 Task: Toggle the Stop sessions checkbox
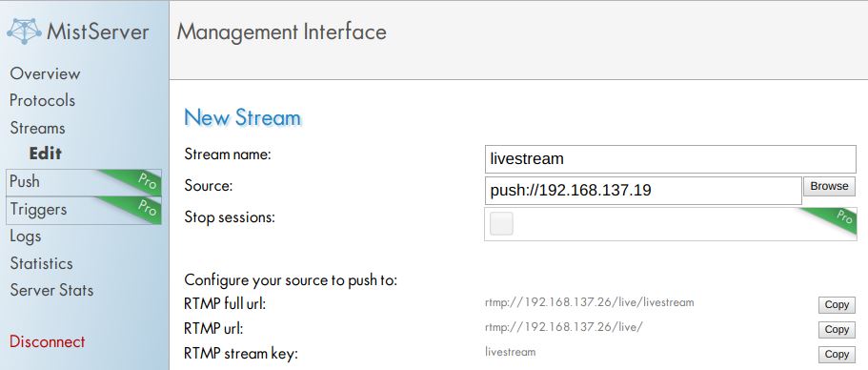pos(501,224)
